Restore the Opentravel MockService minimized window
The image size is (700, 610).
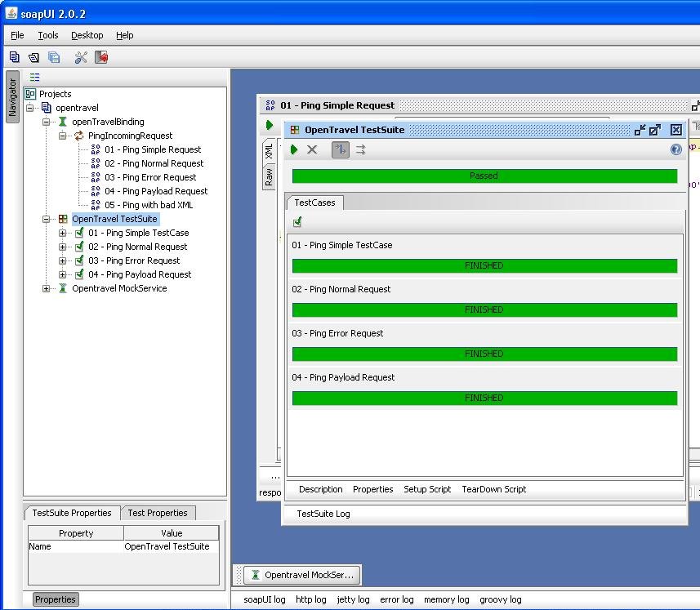tap(301, 575)
